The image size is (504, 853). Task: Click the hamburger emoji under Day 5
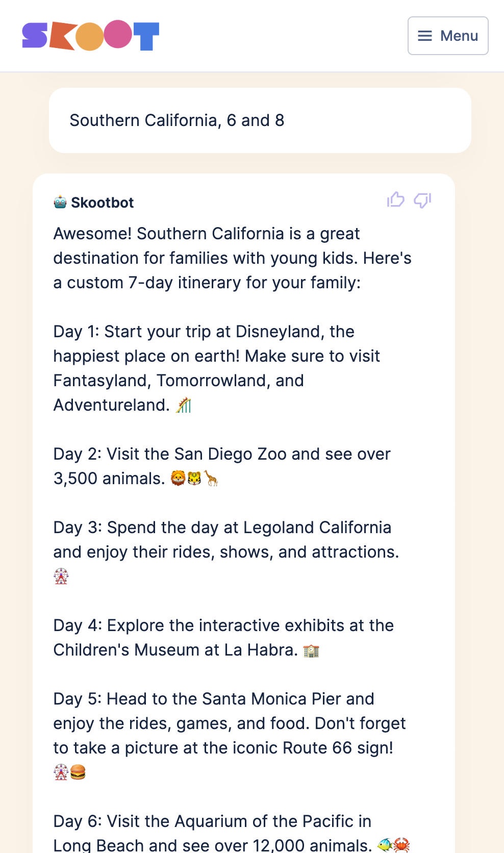[x=78, y=772]
